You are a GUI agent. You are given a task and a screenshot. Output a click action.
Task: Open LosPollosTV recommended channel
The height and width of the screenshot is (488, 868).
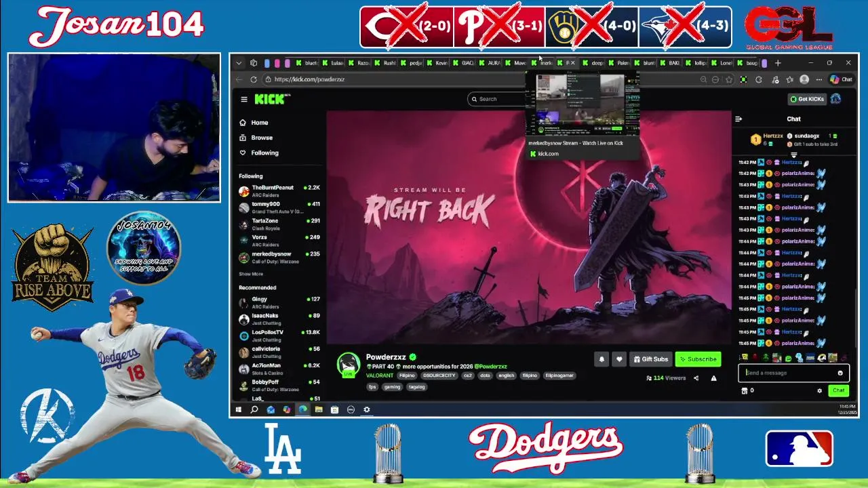click(x=279, y=335)
